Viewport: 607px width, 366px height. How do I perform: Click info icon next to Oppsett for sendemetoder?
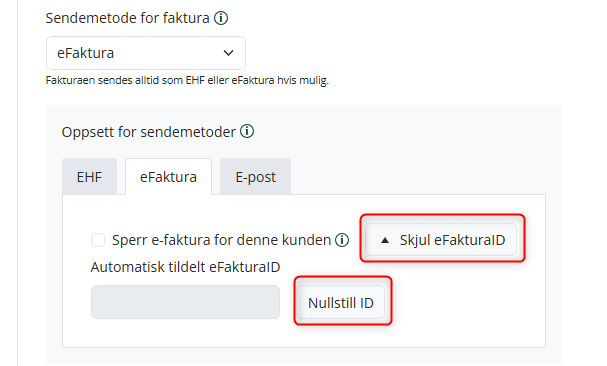coord(247,131)
